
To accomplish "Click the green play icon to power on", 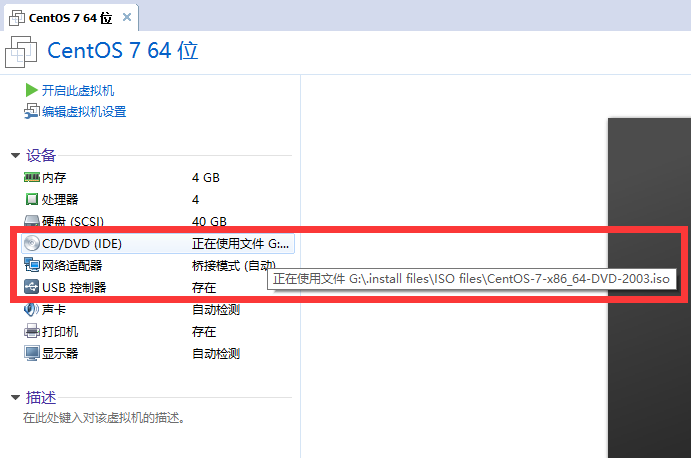I will (31, 90).
